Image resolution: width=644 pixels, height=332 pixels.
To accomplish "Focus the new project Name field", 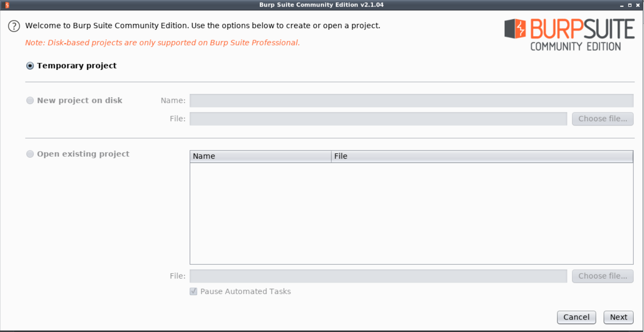I will pyautogui.click(x=411, y=101).
